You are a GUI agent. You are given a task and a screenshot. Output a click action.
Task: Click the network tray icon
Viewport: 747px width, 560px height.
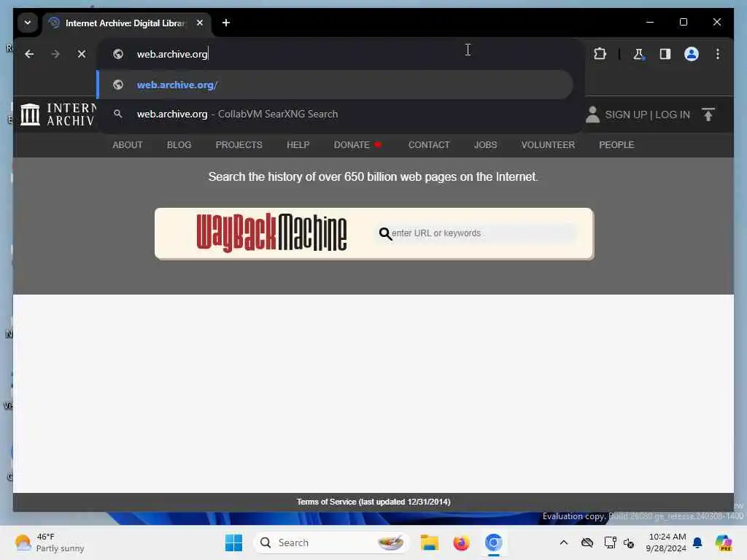[610, 542]
